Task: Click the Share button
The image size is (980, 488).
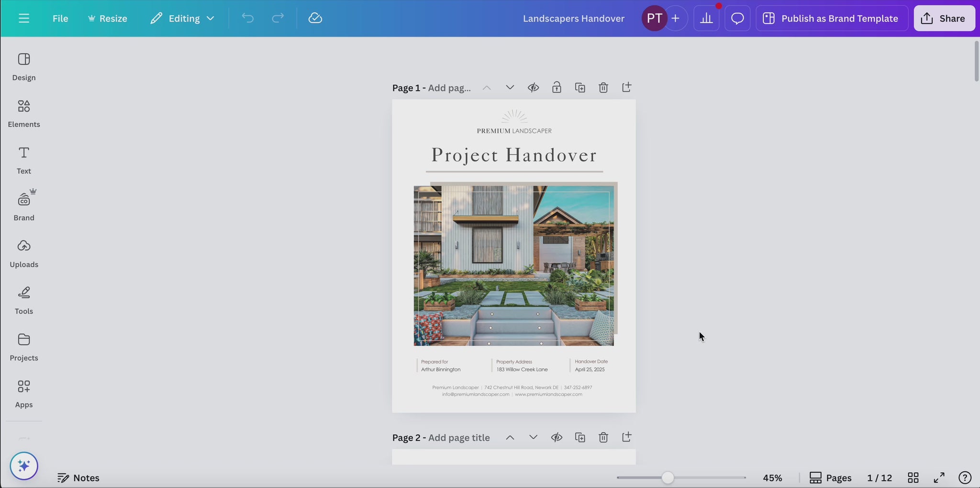Action: point(944,18)
